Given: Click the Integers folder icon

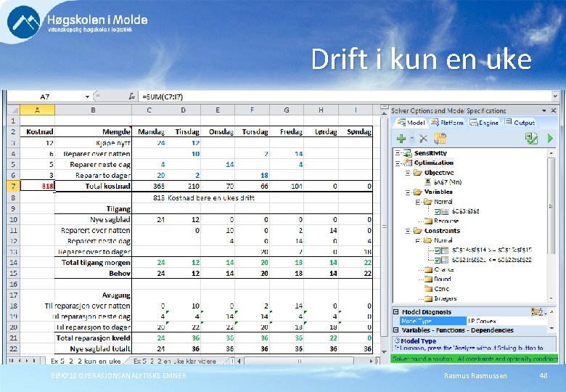Looking at the screenshot, I should coord(428,298).
